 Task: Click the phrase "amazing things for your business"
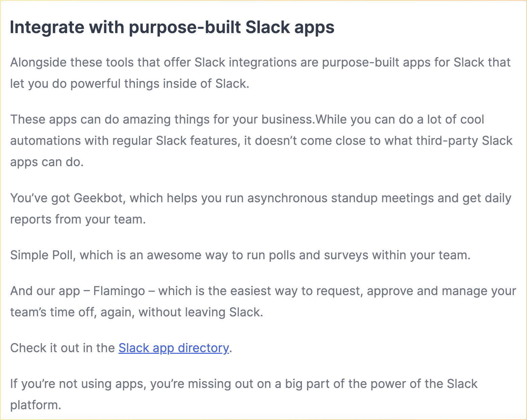tap(218, 120)
